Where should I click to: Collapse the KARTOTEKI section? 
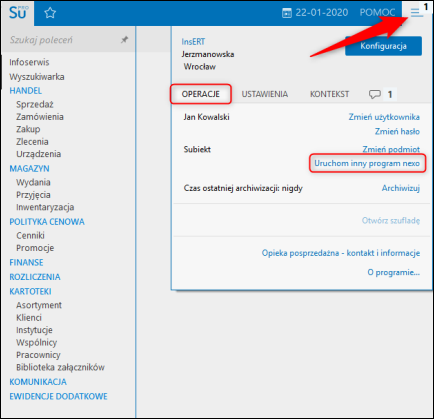tap(30, 292)
